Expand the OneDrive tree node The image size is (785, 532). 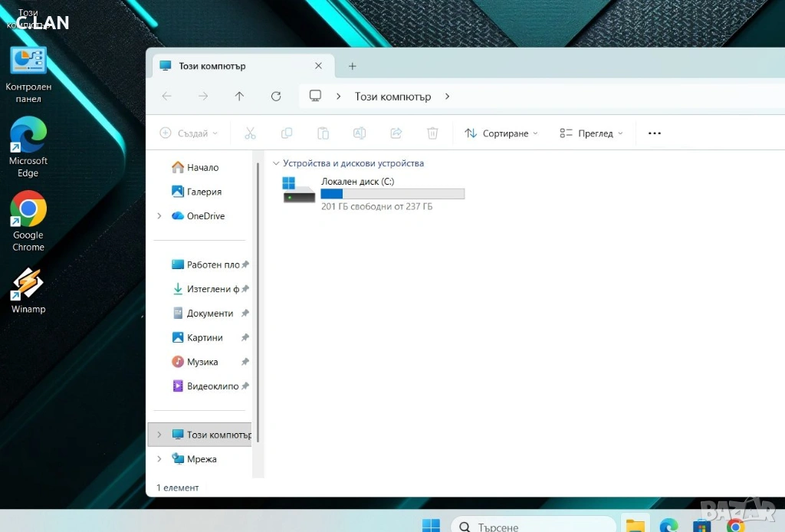point(159,216)
